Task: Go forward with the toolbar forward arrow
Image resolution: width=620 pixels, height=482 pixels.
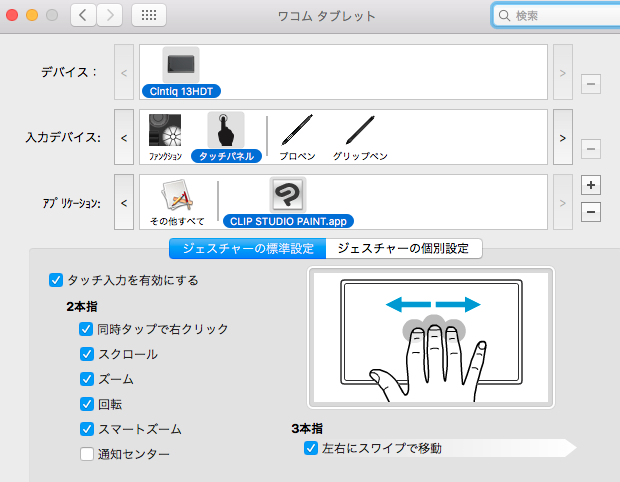Action: (110, 15)
